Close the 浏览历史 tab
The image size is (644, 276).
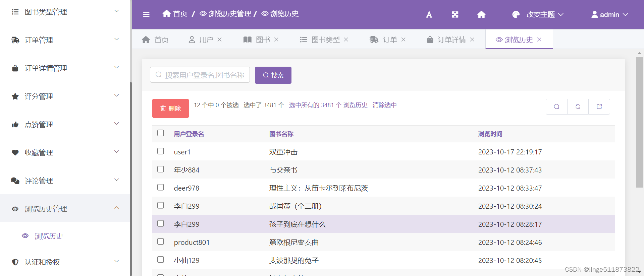(x=539, y=40)
